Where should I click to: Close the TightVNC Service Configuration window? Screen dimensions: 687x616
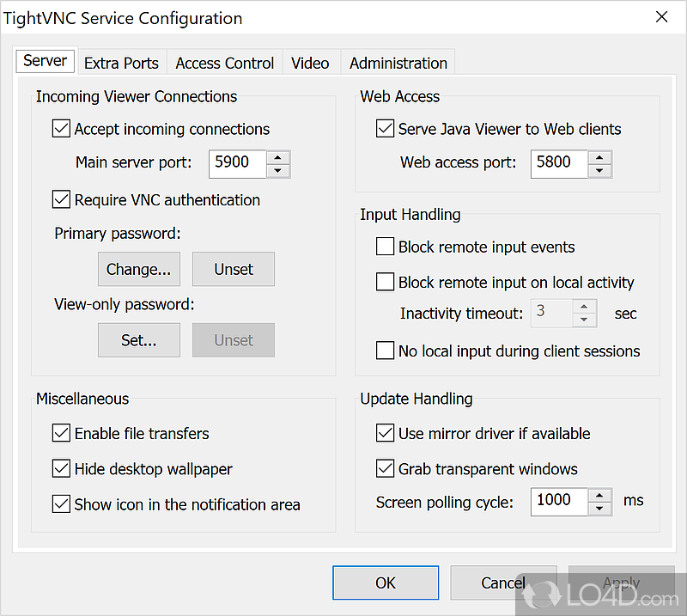pyautogui.click(x=661, y=17)
